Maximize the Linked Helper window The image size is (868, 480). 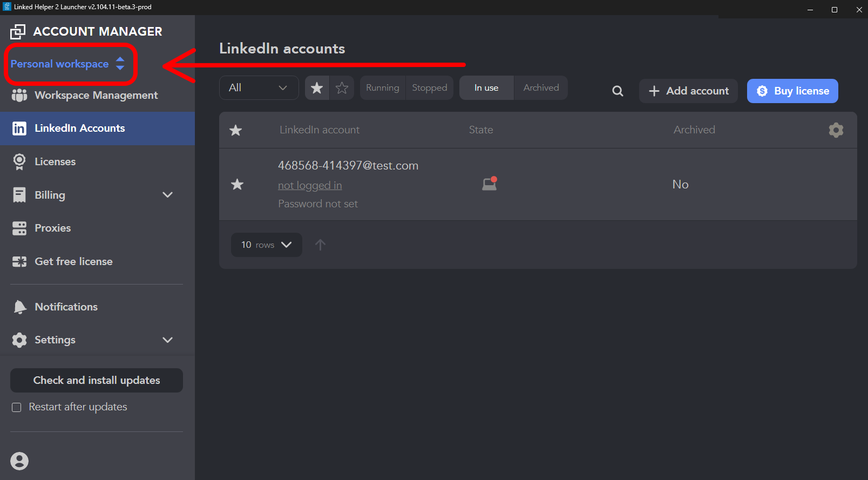pos(835,9)
